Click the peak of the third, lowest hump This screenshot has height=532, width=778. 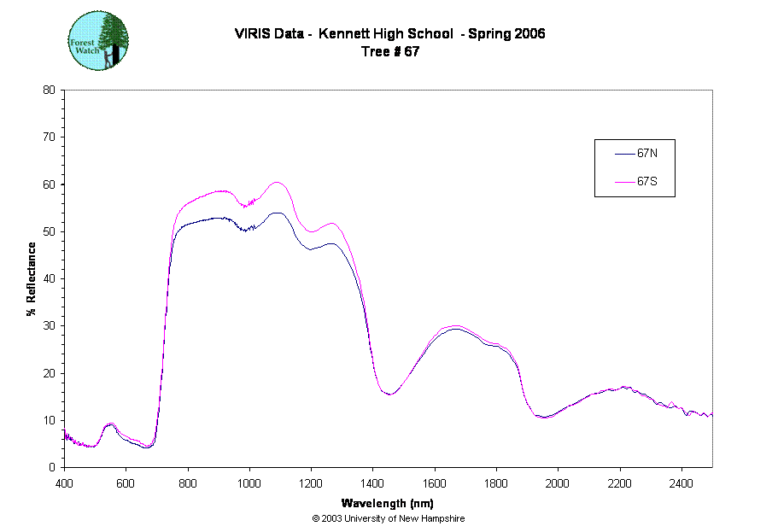click(624, 387)
